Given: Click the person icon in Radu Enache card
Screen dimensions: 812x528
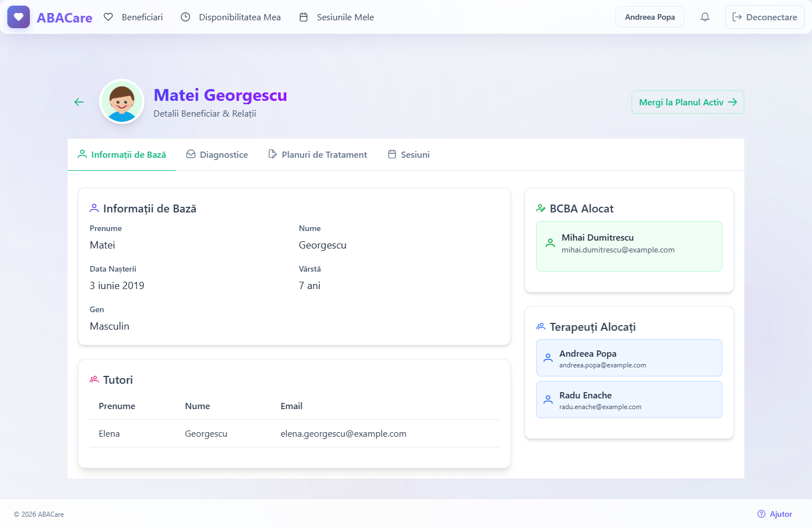Looking at the screenshot, I should pos(548,400).
